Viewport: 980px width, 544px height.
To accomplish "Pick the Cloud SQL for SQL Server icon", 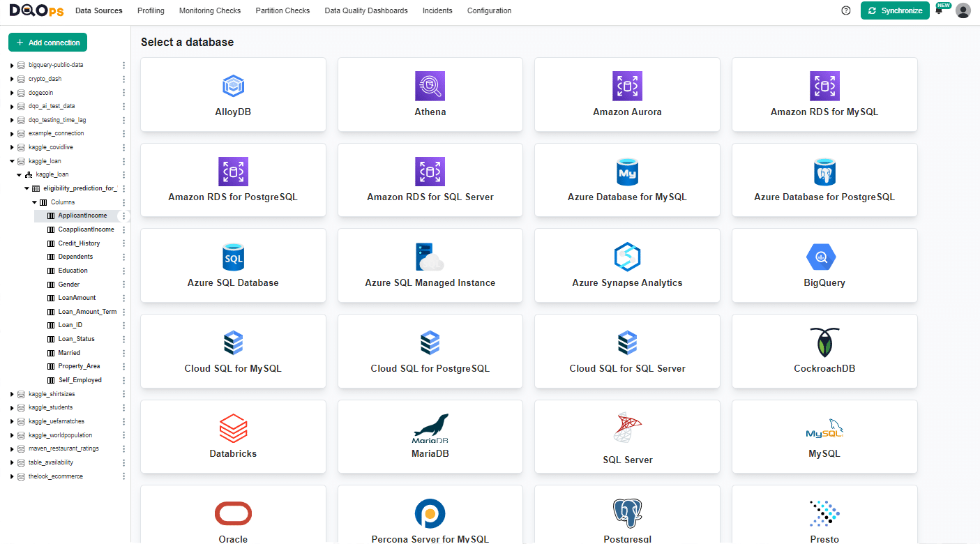I will [627, 343].
